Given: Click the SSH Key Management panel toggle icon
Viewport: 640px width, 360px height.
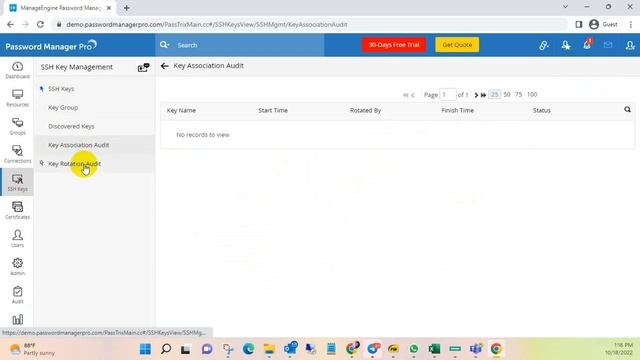Looking at the screenshot, I should pyautogui.click(x=143, y=67).
